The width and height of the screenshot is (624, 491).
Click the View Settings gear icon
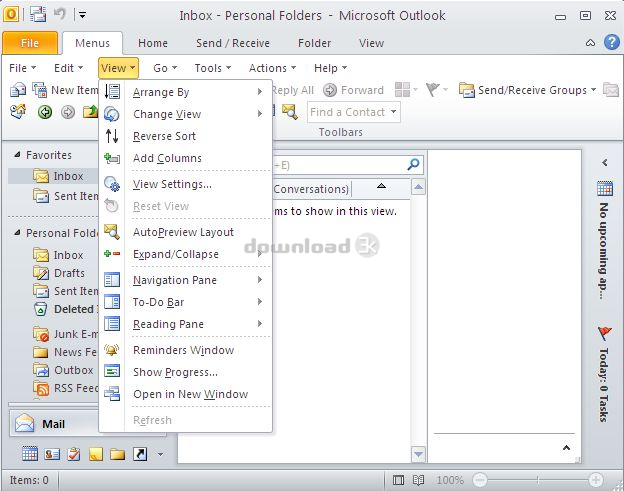click(112, 184)
